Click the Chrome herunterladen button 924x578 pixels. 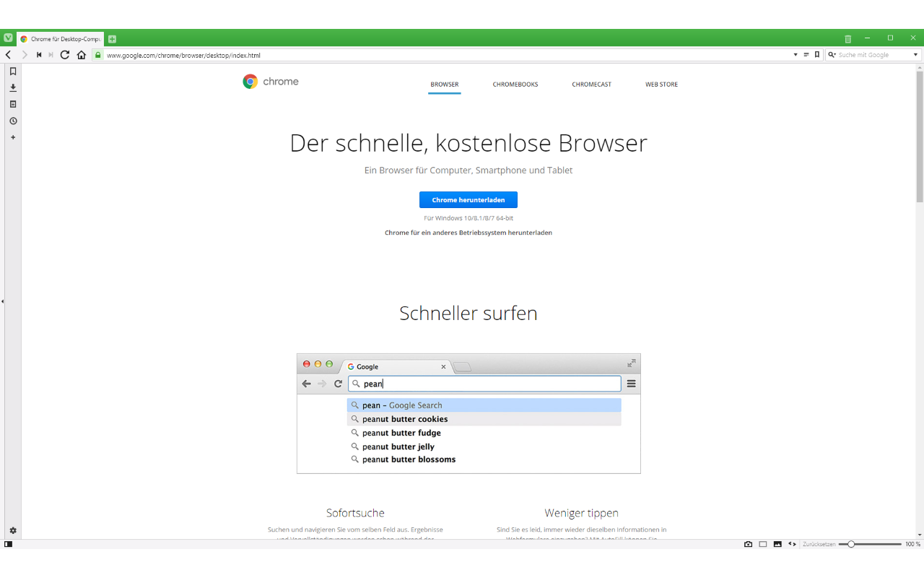[468, 199]
